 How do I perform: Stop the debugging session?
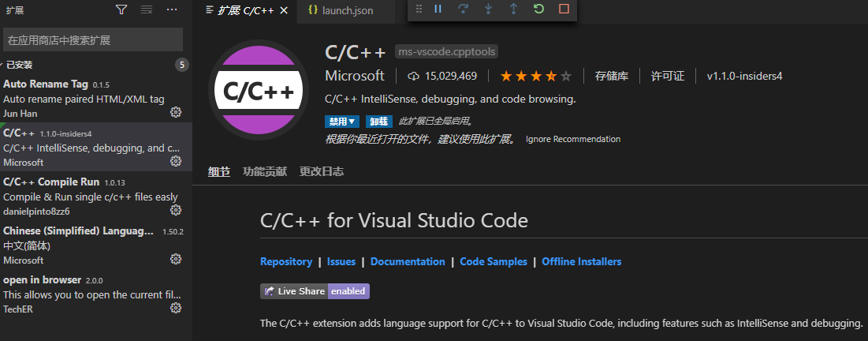(x=563, y=9)
